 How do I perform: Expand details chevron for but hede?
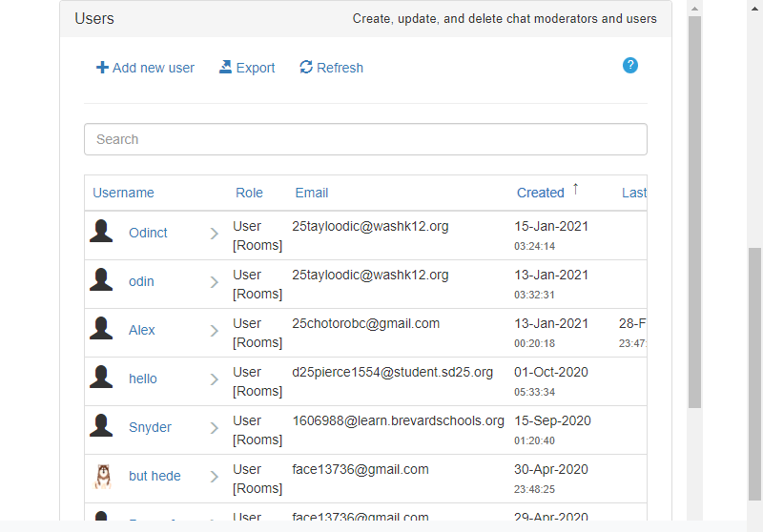(215, 477)
